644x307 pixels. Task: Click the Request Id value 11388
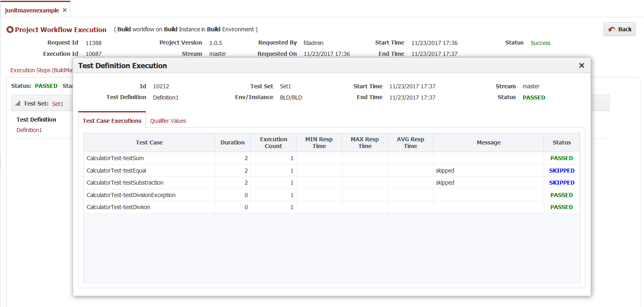94,43
